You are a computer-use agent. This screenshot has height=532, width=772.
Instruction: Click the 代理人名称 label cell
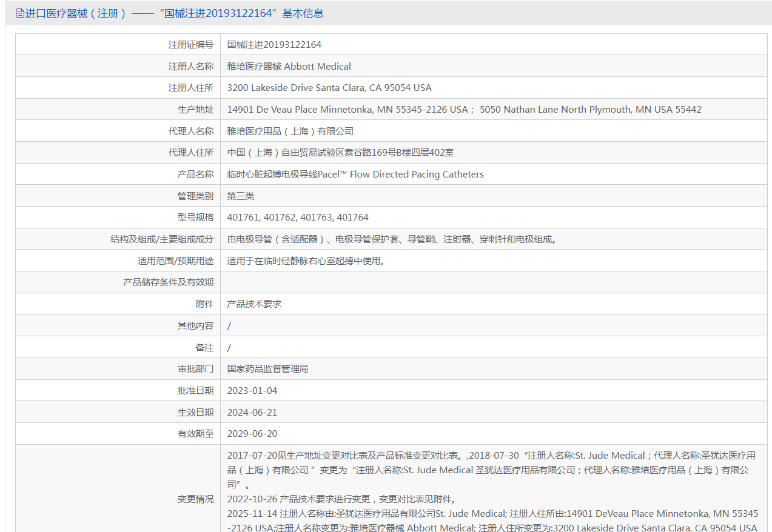click(x=118, y=131)
